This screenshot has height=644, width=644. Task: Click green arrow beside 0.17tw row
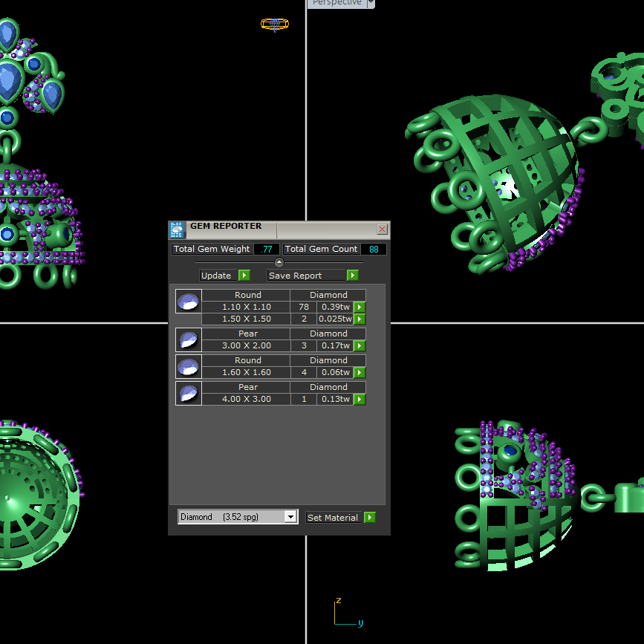pos(360,346)
